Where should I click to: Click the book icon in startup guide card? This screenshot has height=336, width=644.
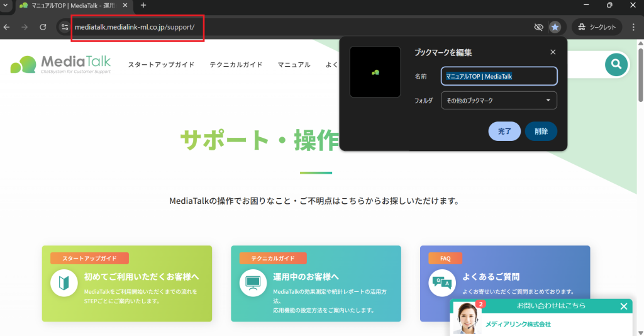(64, 283)
